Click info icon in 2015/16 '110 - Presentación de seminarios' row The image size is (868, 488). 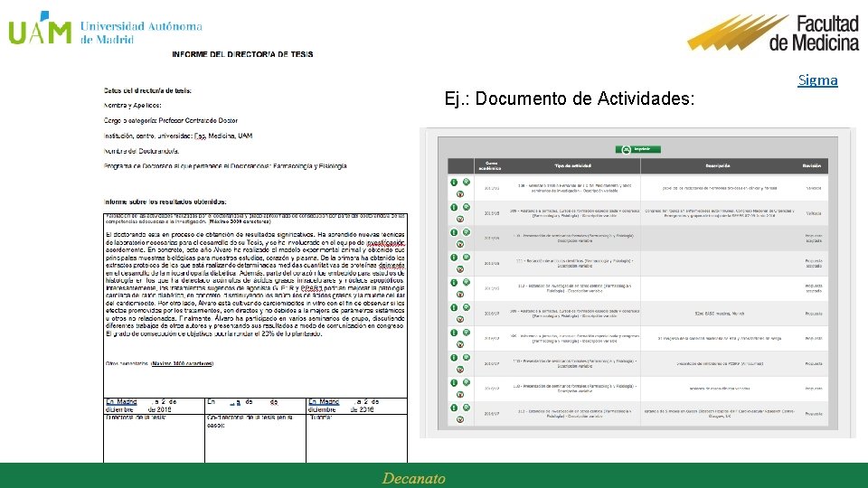click(x=454, y=232)
